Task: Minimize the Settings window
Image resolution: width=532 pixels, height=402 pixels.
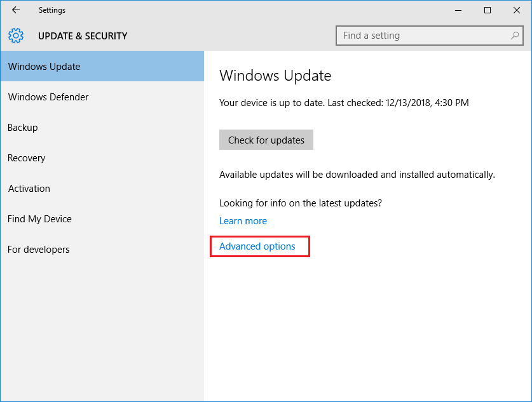Action: 458,10
